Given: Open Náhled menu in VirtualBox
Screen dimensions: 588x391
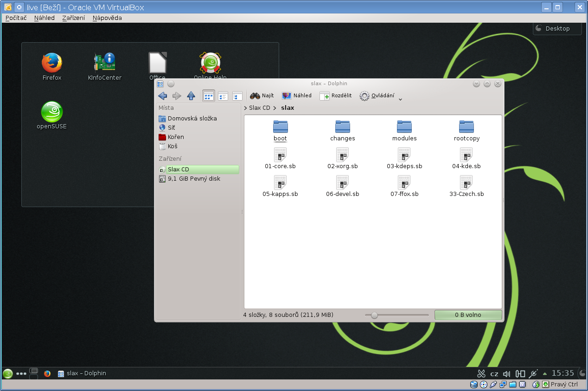Looking at the screenshot, I should tap(45, 18).
